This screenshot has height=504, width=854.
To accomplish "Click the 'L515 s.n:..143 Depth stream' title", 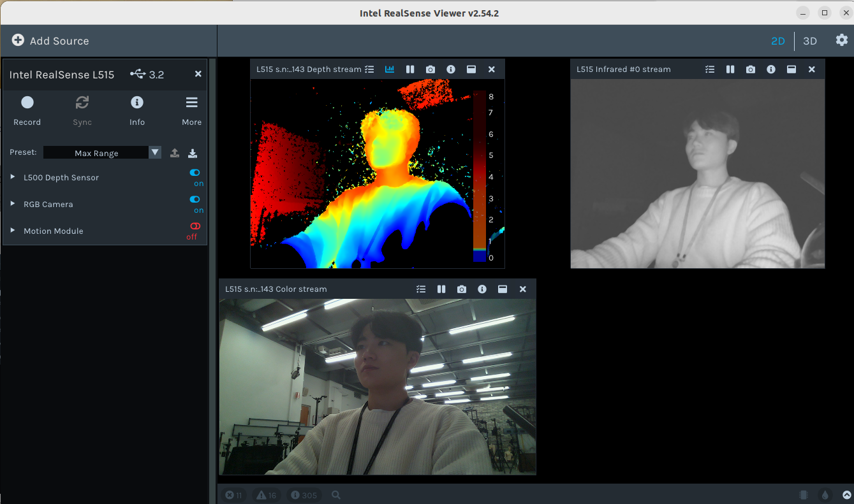I will 309,69.
